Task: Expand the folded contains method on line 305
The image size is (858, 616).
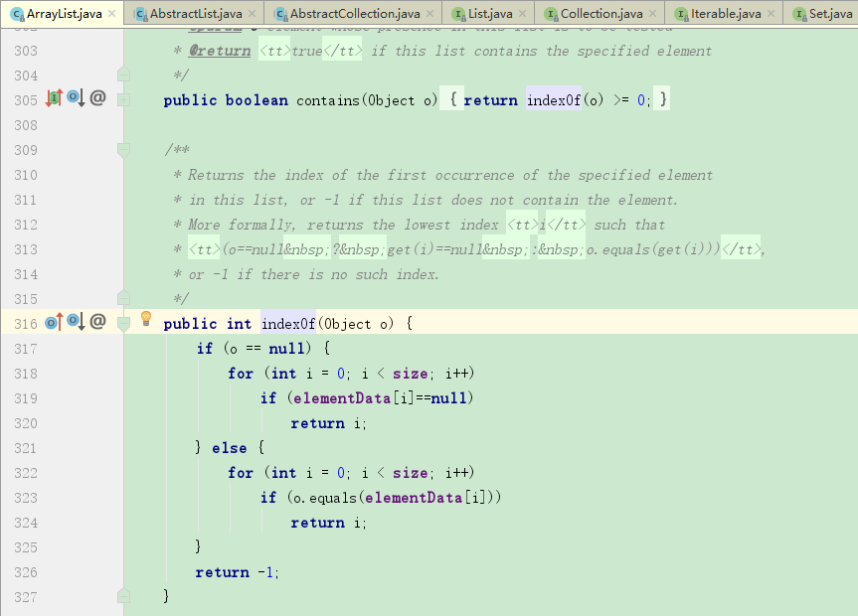Action: (x=123, y=100)
